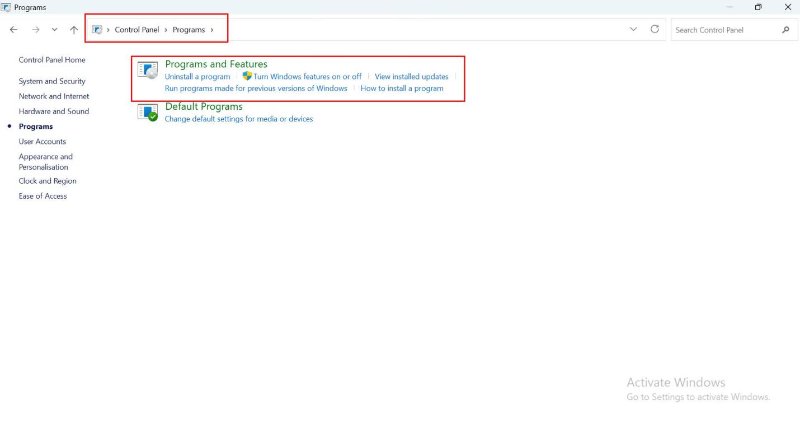Click Change default settings for media or devices
Screen dimensions: 800x421
pos(239,119)
